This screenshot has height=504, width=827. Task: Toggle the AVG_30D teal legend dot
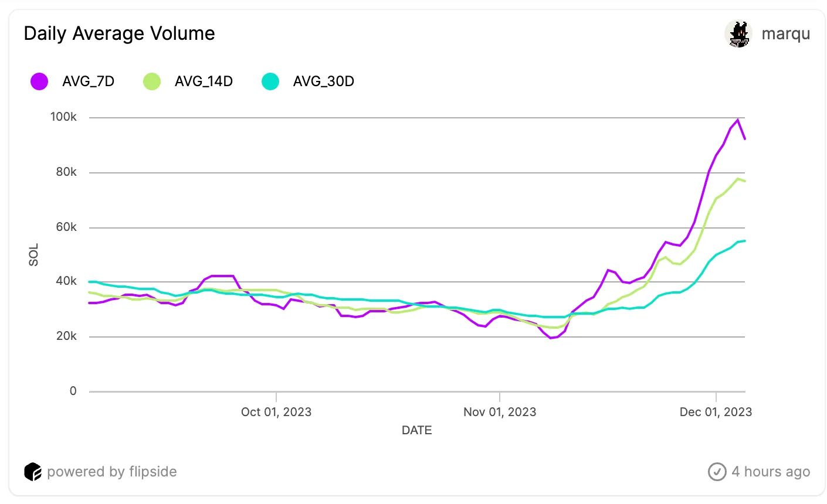point(270,81)
